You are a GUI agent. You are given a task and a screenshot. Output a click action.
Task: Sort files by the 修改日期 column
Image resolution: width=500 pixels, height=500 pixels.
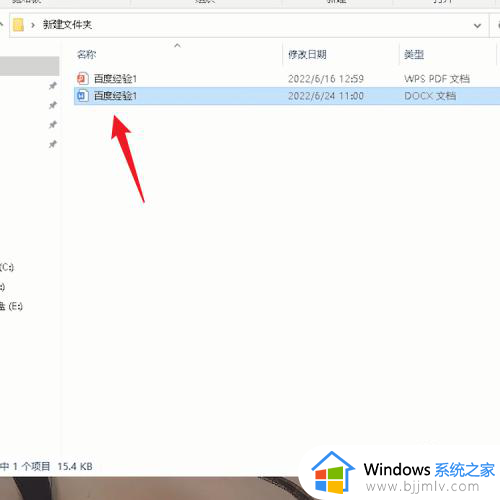click(x=307, y=54)
